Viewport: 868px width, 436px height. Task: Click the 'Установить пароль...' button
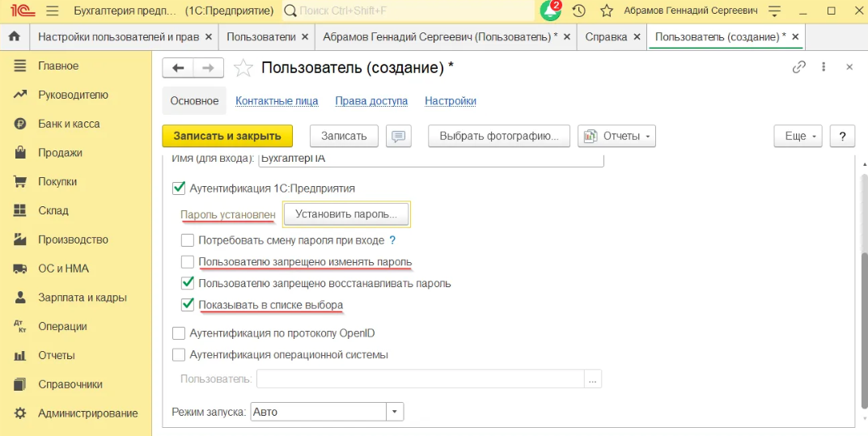346,214
